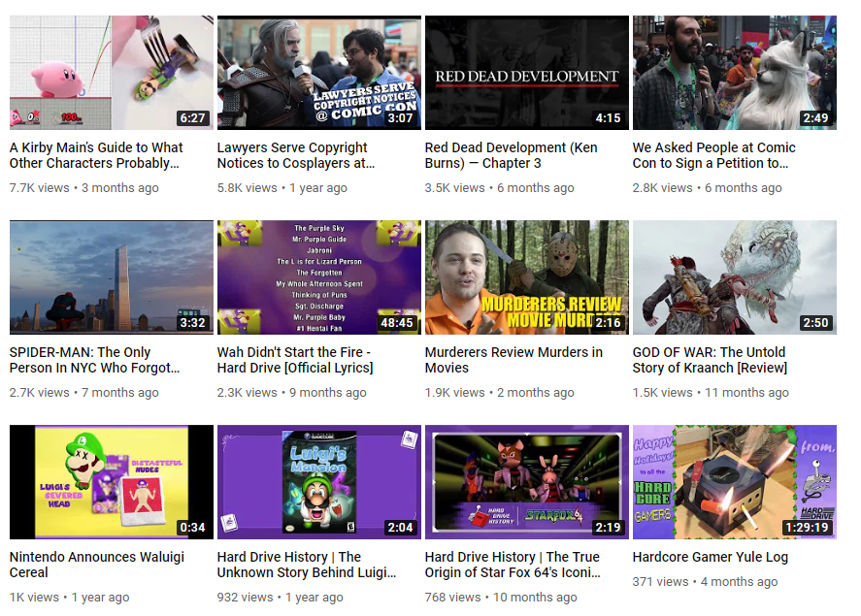Open the Lawyers Serve Copyright Notices thumbnail

(x=319, y=73)
